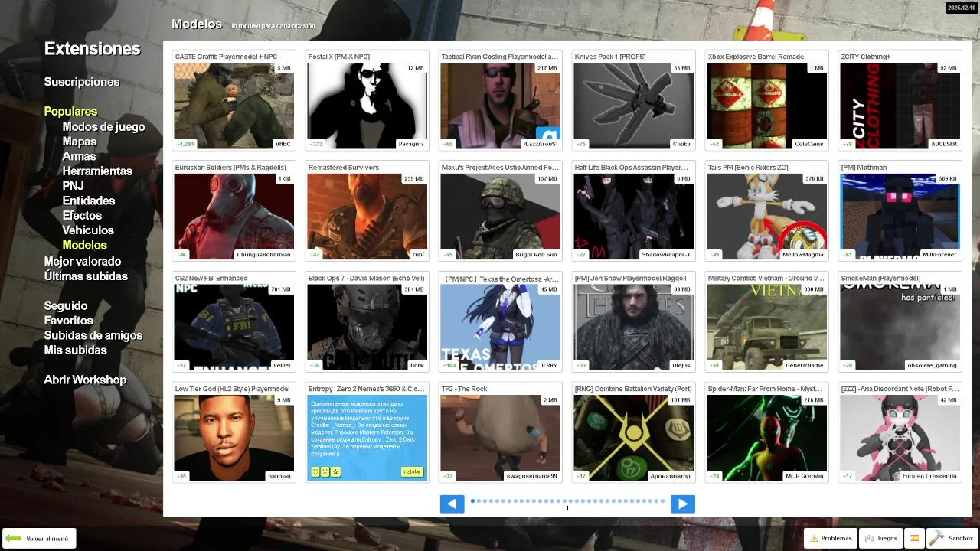Open Military Conflict: Vietnam thumbnail
The width and height of the screenshot is (980, 551).
pos(767,328)
